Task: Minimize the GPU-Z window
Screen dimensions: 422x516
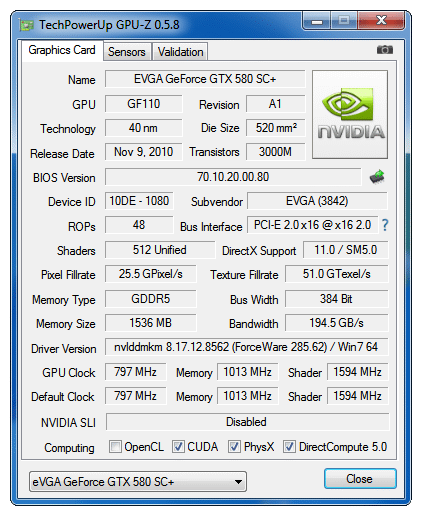Action: click(x=317, y=21)
